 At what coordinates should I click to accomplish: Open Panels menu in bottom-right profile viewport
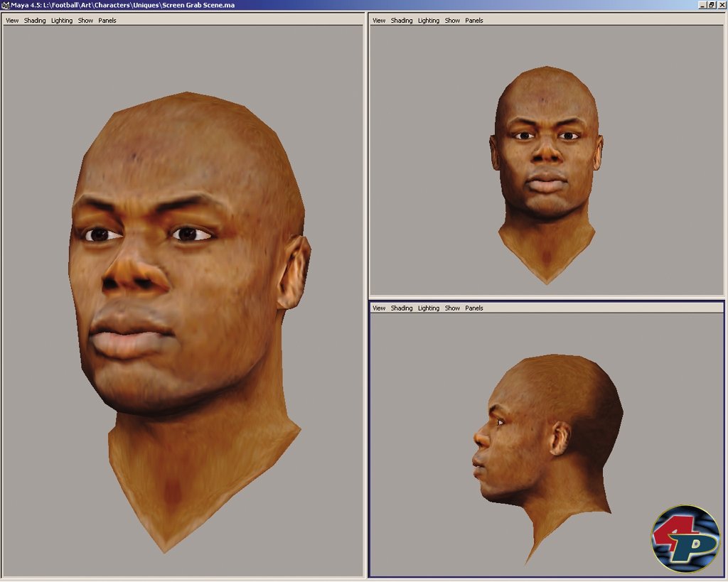[474, 308]
